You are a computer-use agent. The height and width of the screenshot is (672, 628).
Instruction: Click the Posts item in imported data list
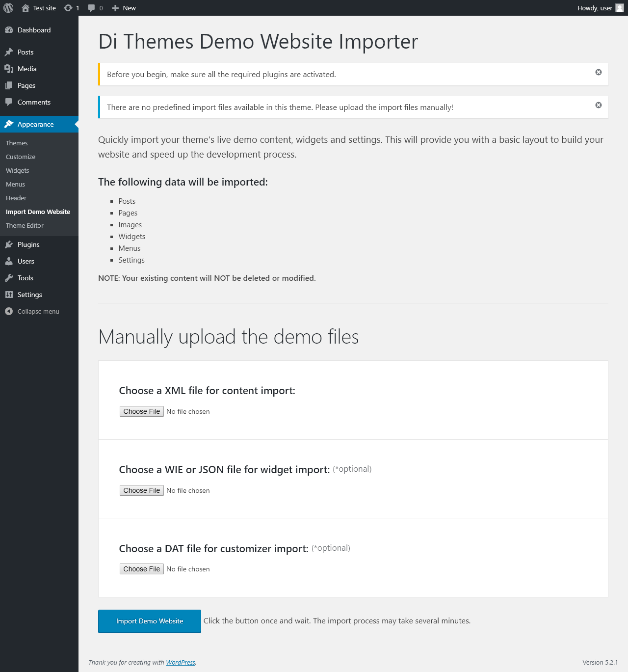pyautogui.click(x=127, y=201)
